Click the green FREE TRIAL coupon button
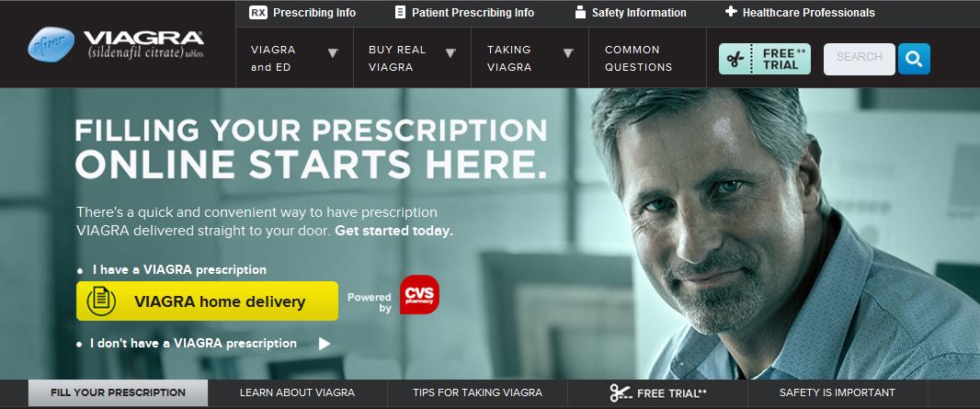 tap(764, 60)
